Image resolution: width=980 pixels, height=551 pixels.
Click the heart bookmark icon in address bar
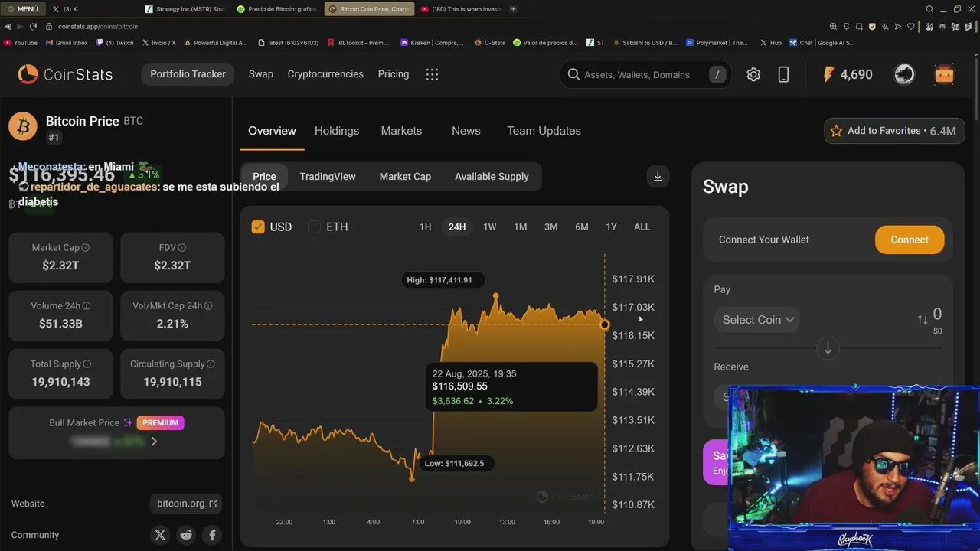[x=911, y=26]
